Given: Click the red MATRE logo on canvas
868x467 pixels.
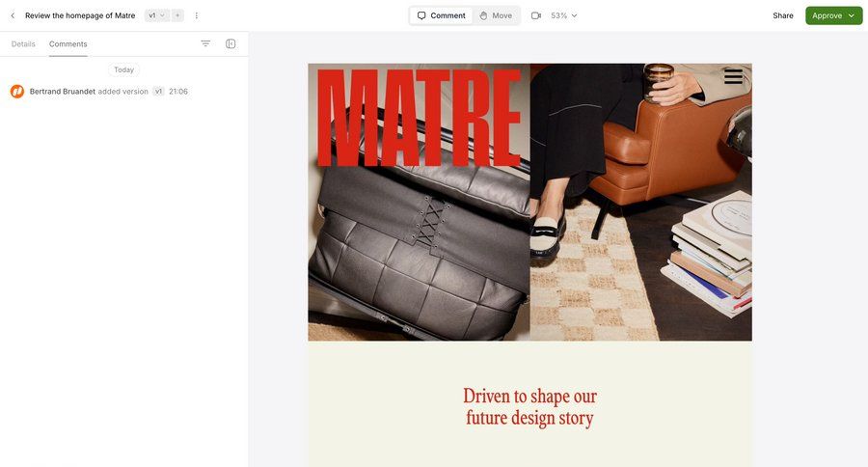Looking at the screenshot, I should click(419, 118).
